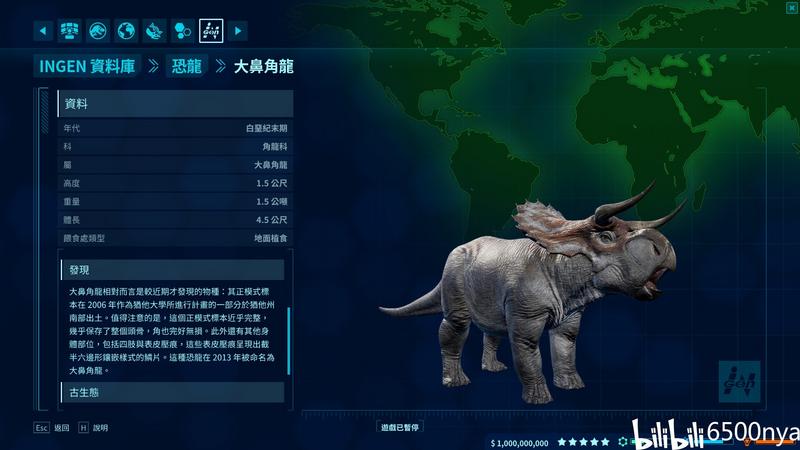The width and height of the screenshot is (800, 450).
Task: Open the control room monitors category icon
Action: (69, 31)
